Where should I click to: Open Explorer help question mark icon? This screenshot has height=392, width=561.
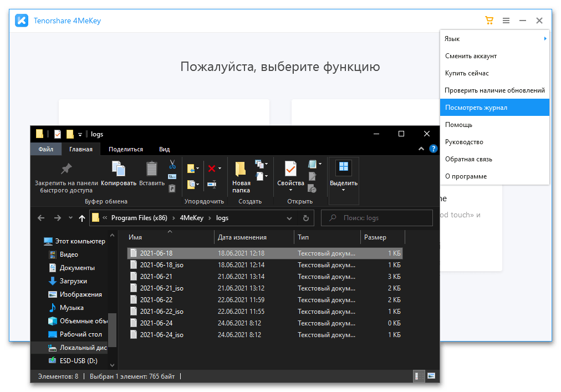[433, 149]
